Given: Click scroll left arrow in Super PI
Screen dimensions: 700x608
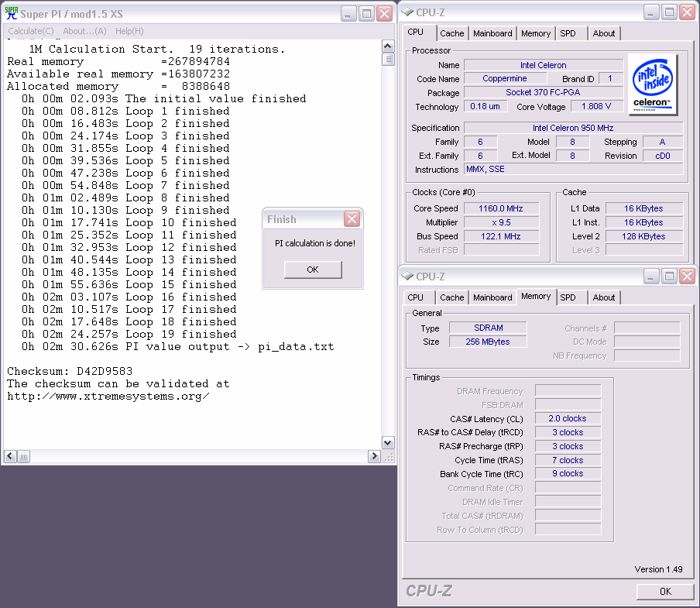Looking at the screenshot, I should [x=10, y=456].
